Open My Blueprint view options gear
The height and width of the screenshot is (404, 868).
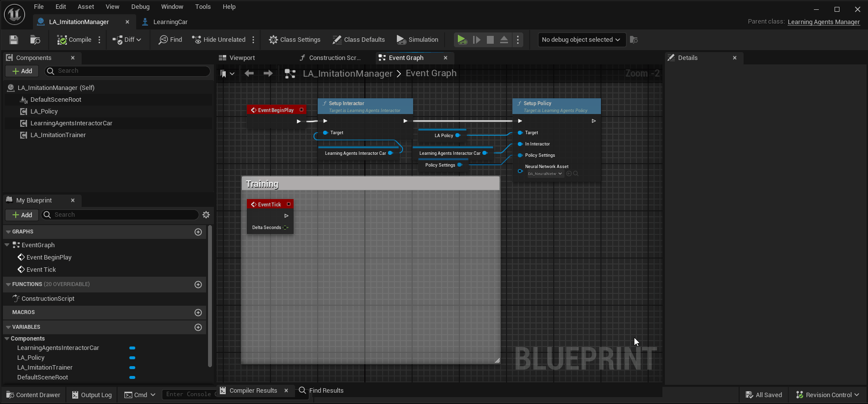click(x=206, y=215)
